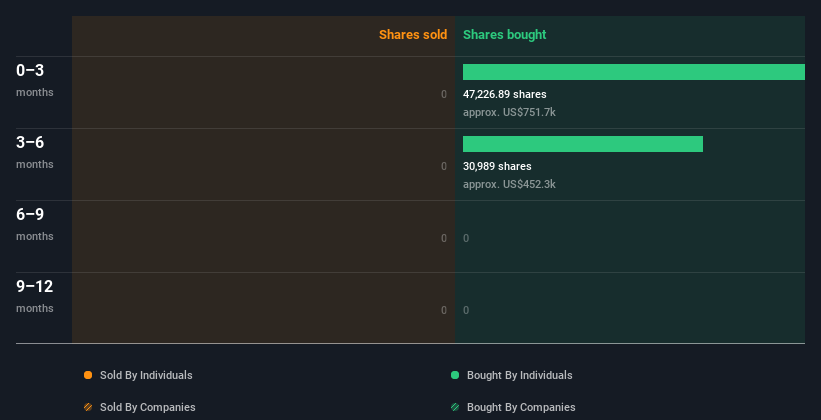This screenshot has height=420, width=821.
Task: Click the Bought By Individuals green dot
Action: click(x=455, y=375)
